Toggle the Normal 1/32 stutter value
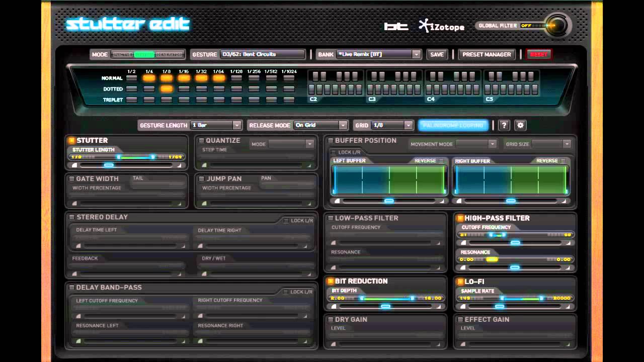644x362 pixels. click(201, 78)
